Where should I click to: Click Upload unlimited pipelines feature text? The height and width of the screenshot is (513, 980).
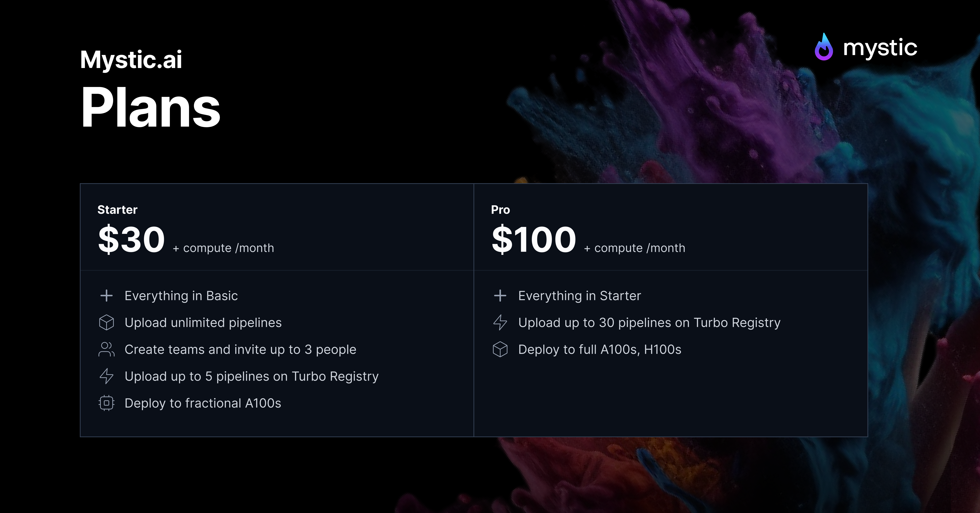(x=203, y=323)
